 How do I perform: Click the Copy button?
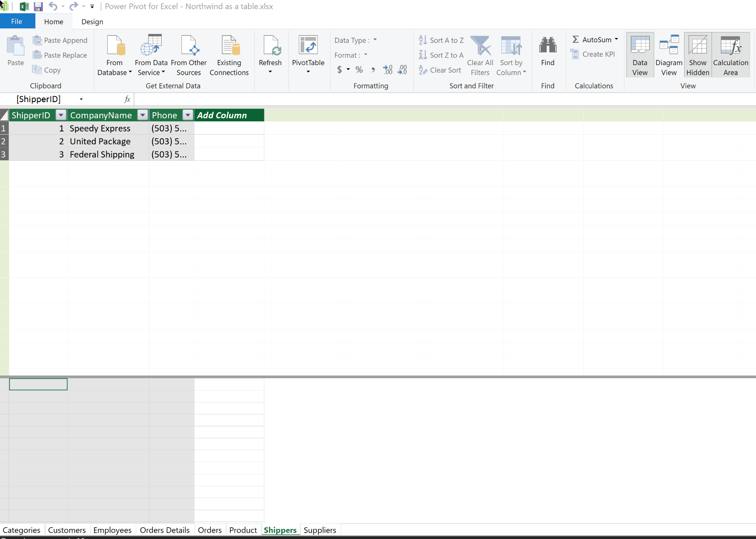47,70
